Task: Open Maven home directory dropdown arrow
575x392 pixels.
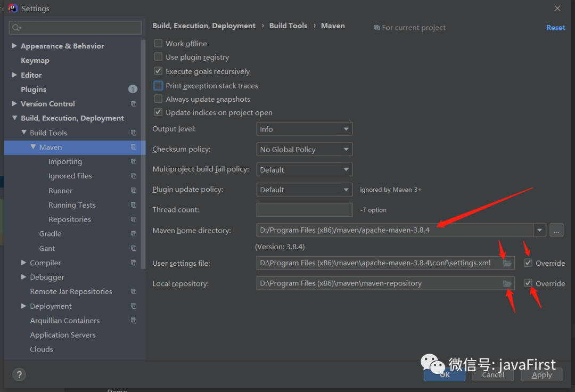Action: tap(539, 230)
